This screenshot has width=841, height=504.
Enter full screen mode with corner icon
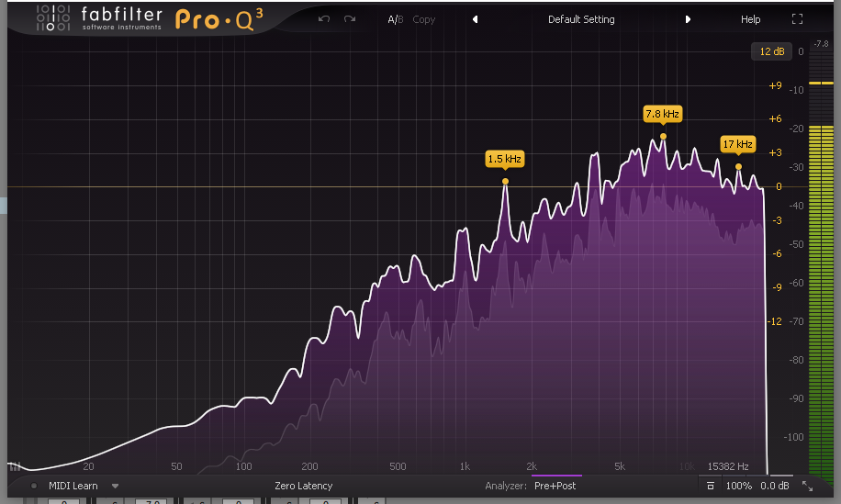tap(798, 19)
